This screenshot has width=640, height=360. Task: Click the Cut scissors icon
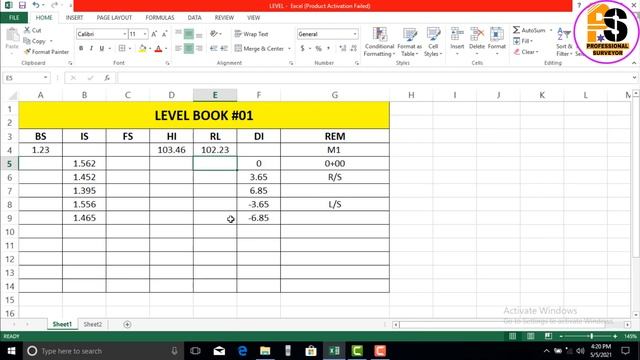(x=27, y=30)
